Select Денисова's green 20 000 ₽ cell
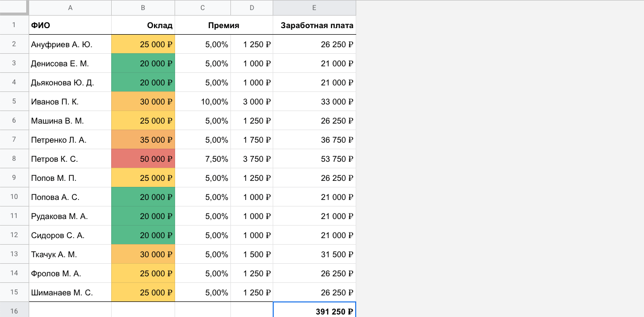The image size is (644, 317). (143, 63)
